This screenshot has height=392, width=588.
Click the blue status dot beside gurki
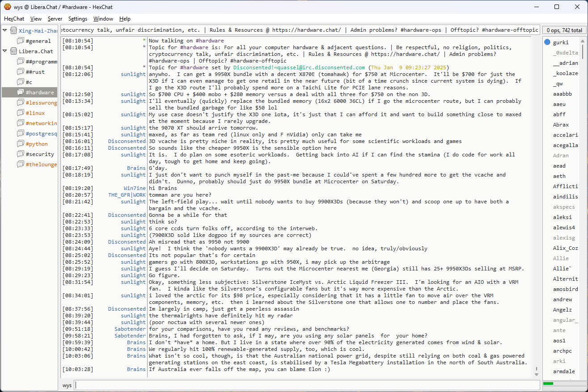click(x=547, y=42)
